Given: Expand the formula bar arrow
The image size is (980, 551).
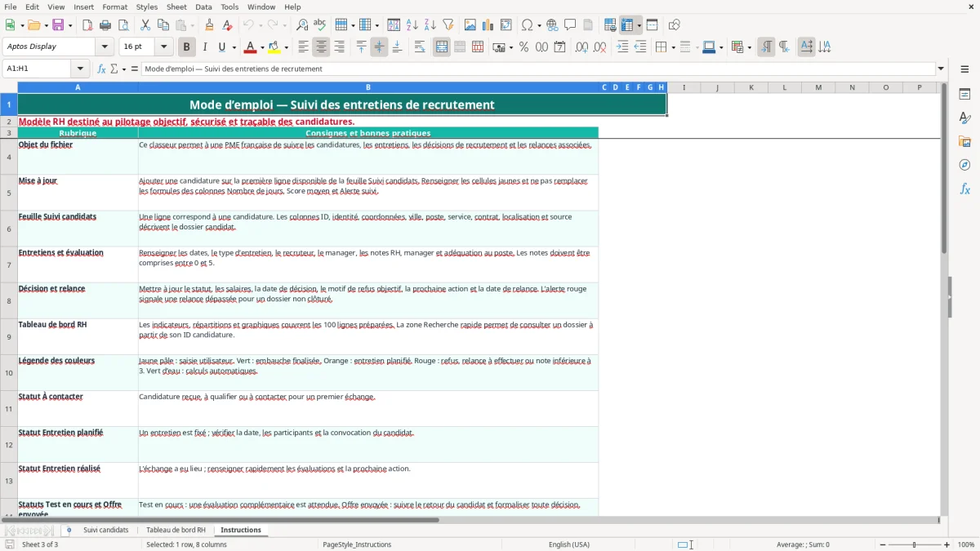Looking at the screenshot, I should coord(941,69).
